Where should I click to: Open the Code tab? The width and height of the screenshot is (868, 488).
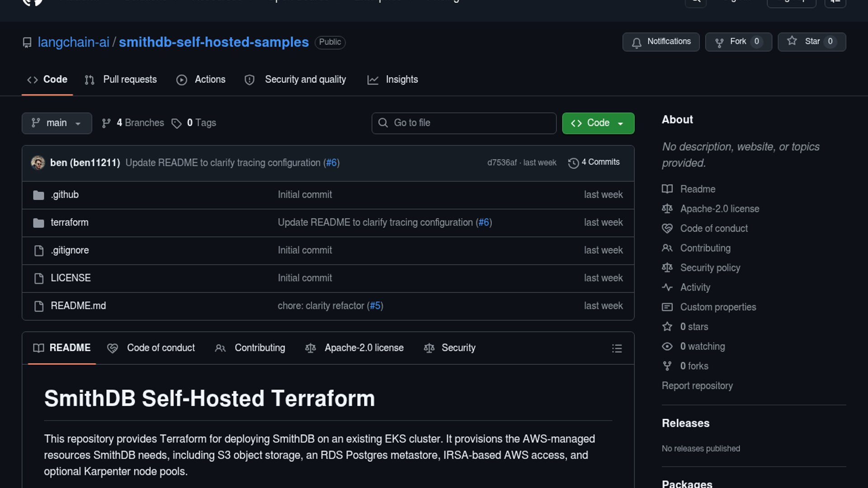click(x=47, y=80)
